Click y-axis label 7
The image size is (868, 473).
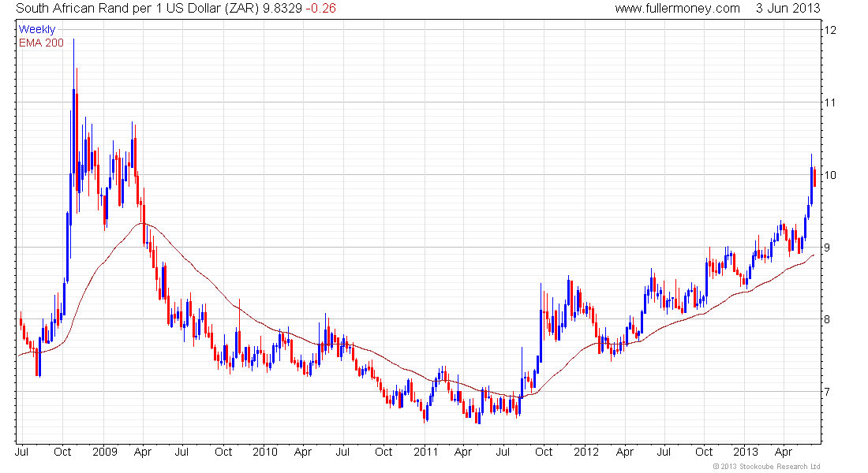point(827,392)
